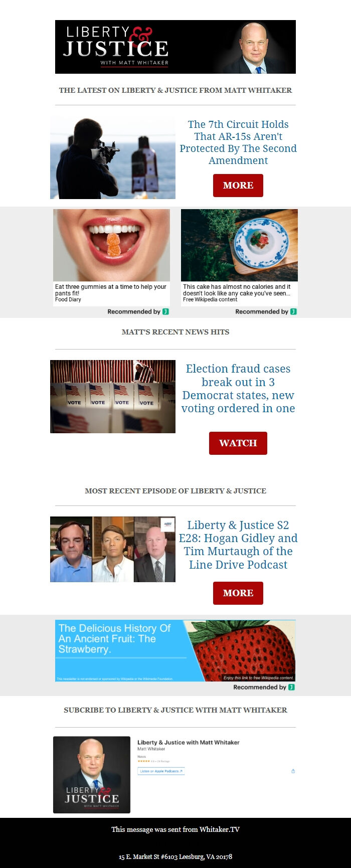The height and width of the screenshot is (868, 351).
Task: Open the Liberty & Justice header banner
Action: coord(175,47)
